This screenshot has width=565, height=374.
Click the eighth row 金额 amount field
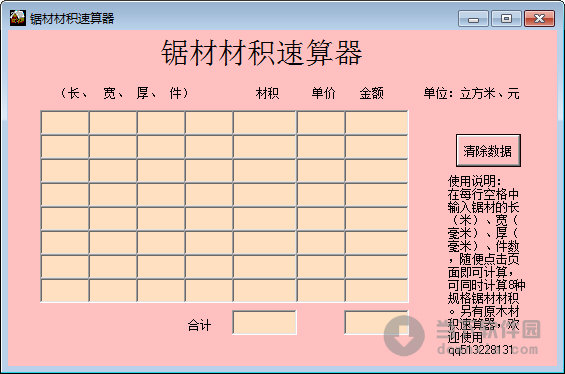click(x=377, y=291)
